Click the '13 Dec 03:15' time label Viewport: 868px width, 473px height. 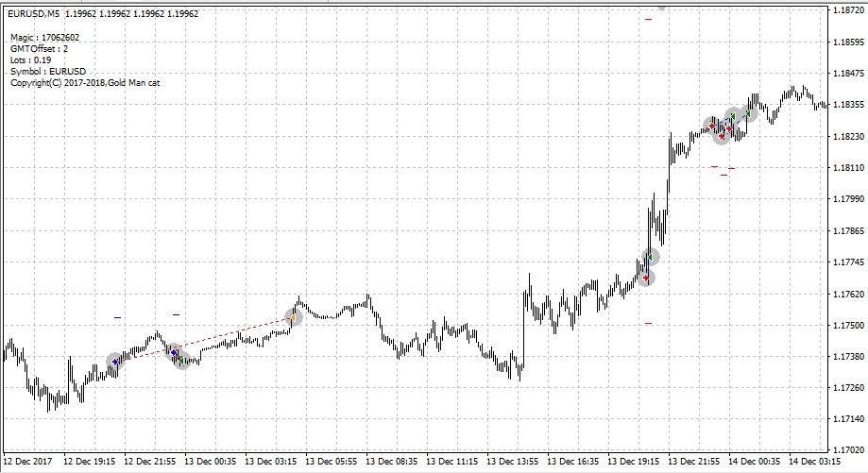[271, 462]
